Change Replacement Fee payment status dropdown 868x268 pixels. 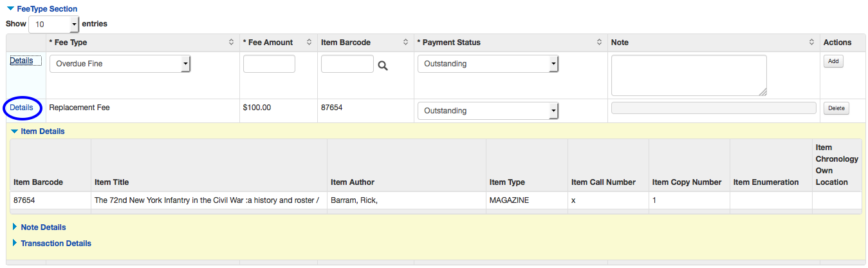[x=488, y=111]
